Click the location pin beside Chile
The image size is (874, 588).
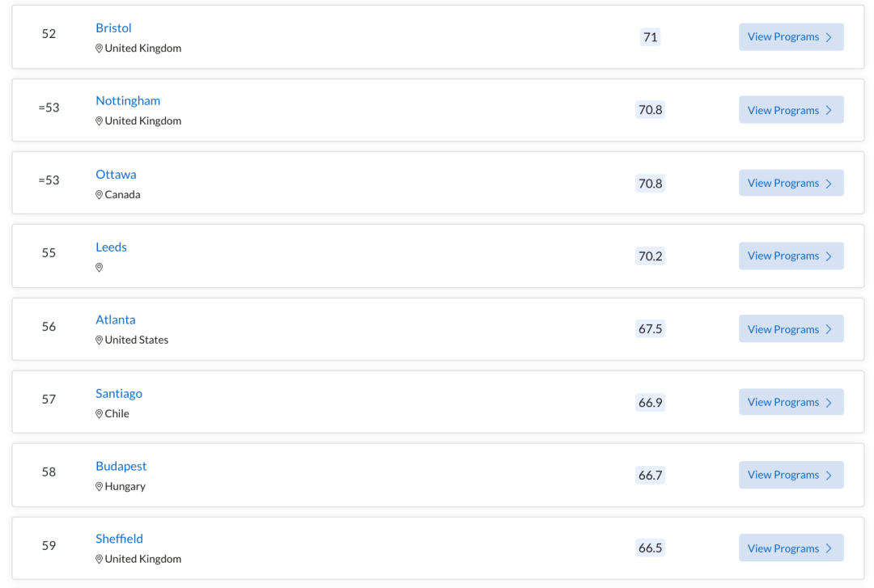pos(100,414)
